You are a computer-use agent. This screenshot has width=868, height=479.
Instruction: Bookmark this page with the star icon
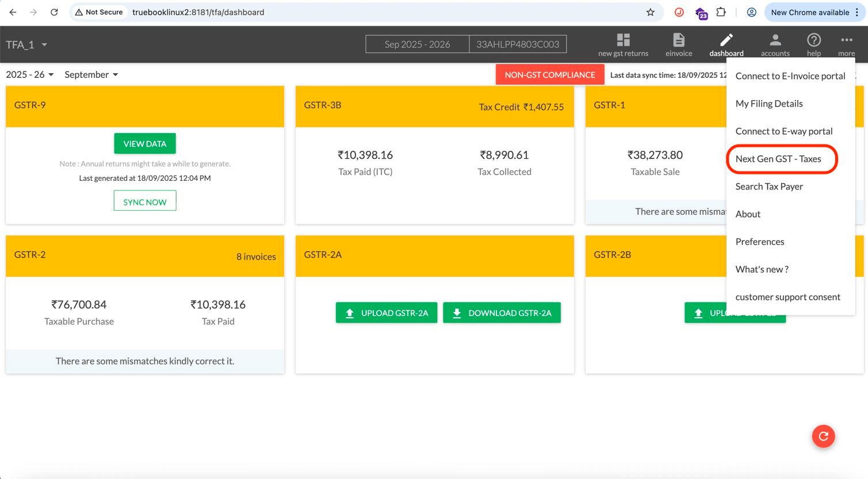tap(650, 12)
